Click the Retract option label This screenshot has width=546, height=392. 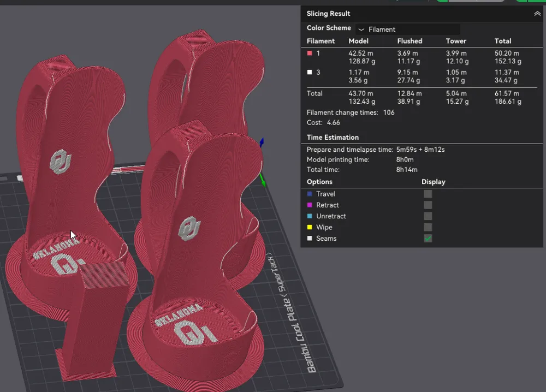pyautogui.click(x=327, y=205)
